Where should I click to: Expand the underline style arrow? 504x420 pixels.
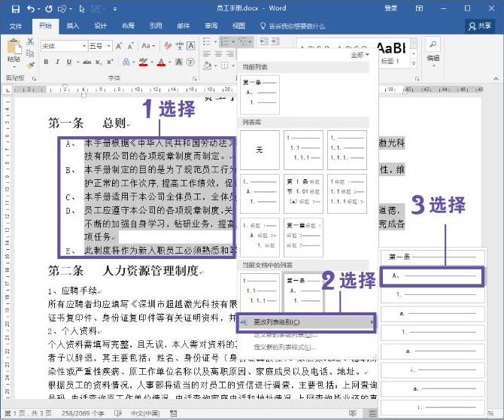pos(77,62)
